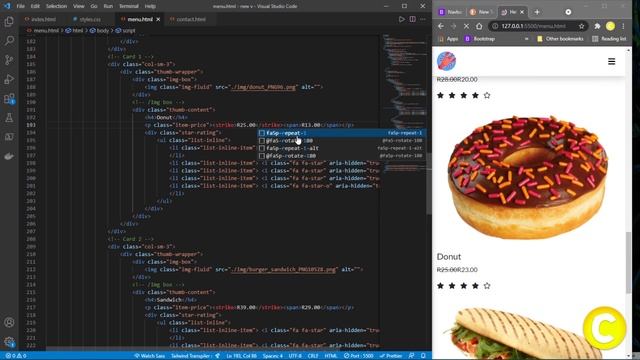This screenshot has height=360, width=640.
Task: Click the feedback icon in status bar
Action: click(x=411, y=356)
